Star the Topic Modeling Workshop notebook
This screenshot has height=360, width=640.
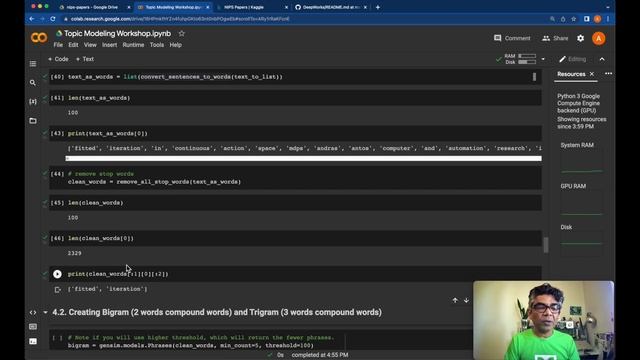point(182,33)
